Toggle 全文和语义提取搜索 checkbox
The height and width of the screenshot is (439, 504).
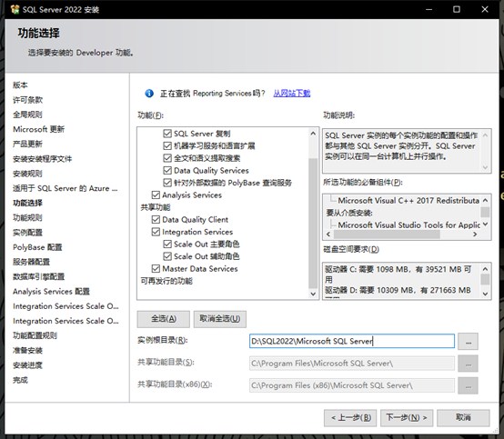pos(167,158)
